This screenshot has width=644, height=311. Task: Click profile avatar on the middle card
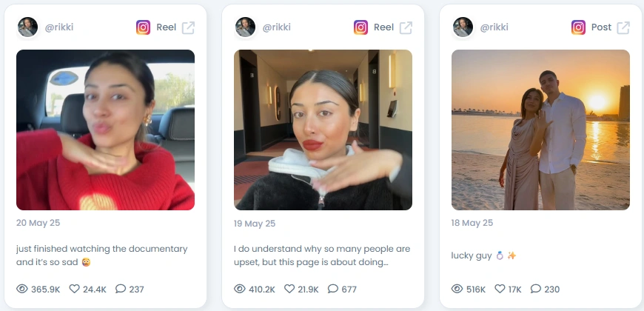click(x=245, y=27)
